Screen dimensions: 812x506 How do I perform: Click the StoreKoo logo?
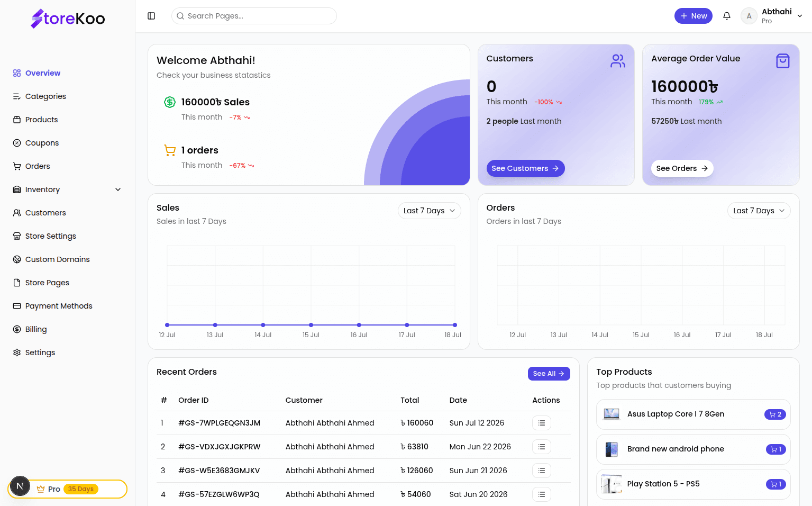coord(68,19)
